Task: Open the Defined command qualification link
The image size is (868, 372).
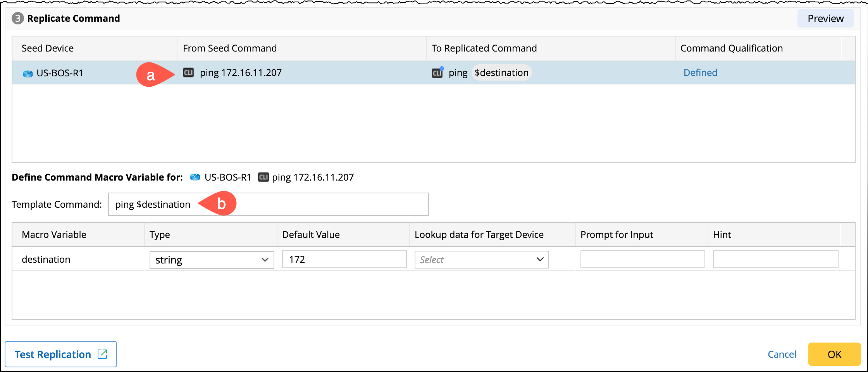Action: click(x=700, y=73)
